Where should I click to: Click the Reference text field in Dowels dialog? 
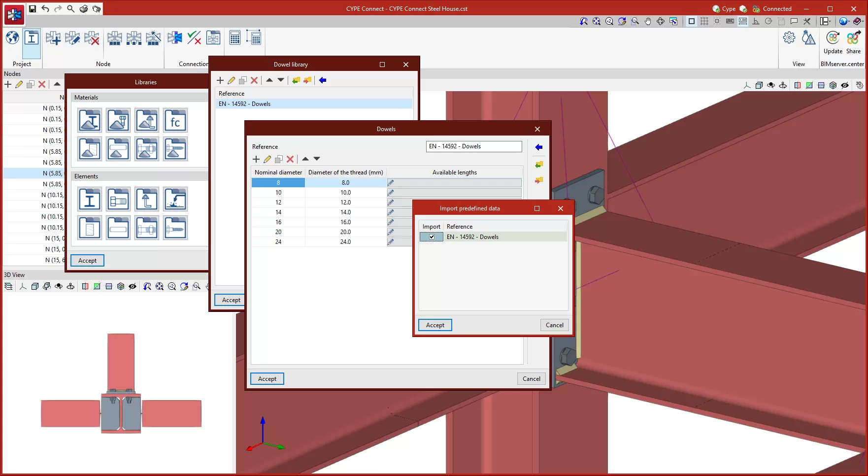pos(473,146)
